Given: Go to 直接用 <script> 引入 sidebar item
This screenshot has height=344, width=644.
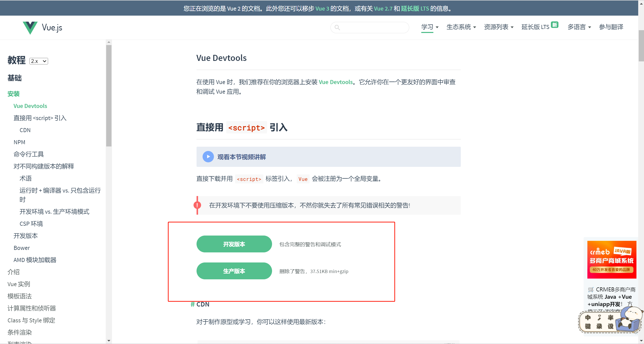Looking at the screenshot, I should pos(40,118).
